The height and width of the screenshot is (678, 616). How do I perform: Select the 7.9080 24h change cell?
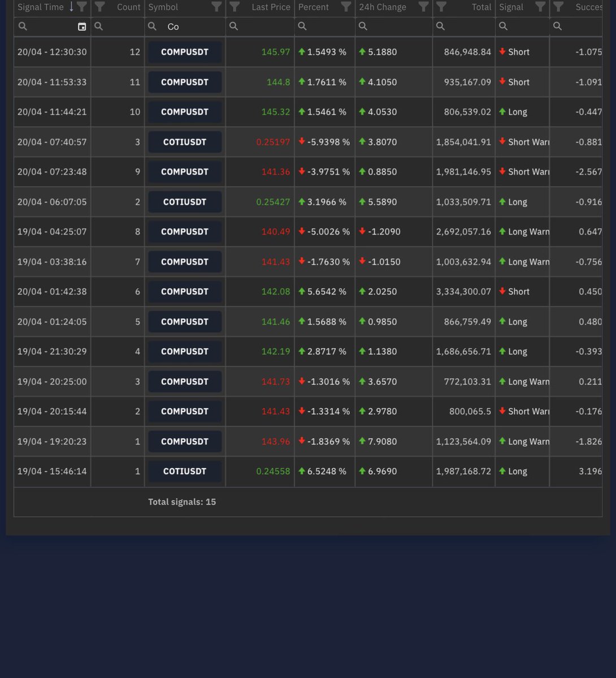(394, 441)
